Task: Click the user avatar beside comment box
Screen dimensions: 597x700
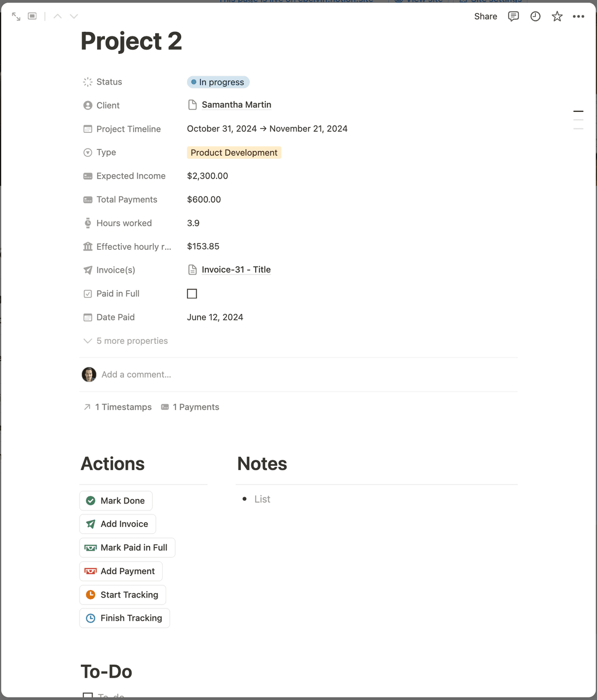Action: tap(89, 375)
